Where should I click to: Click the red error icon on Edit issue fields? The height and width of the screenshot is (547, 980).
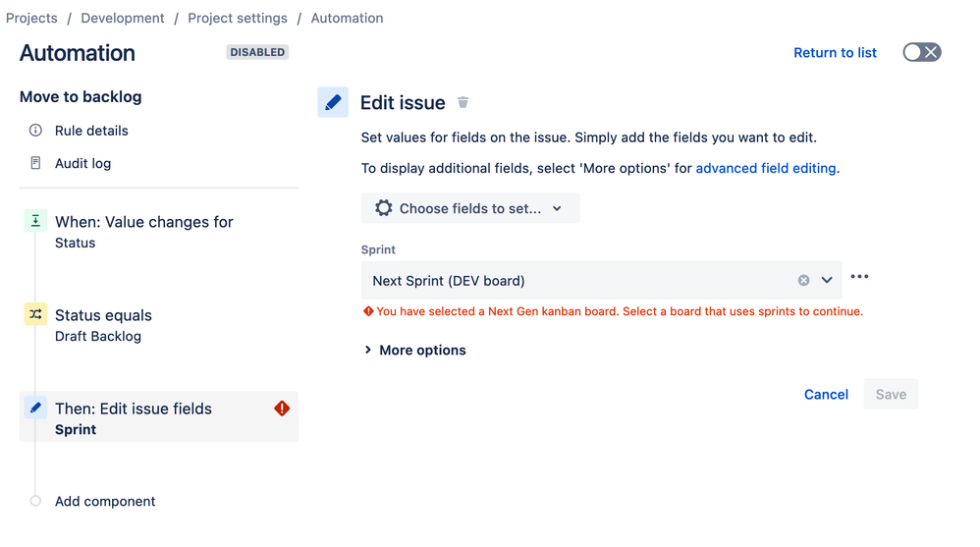pyautogui.click(x=282, y=409)
